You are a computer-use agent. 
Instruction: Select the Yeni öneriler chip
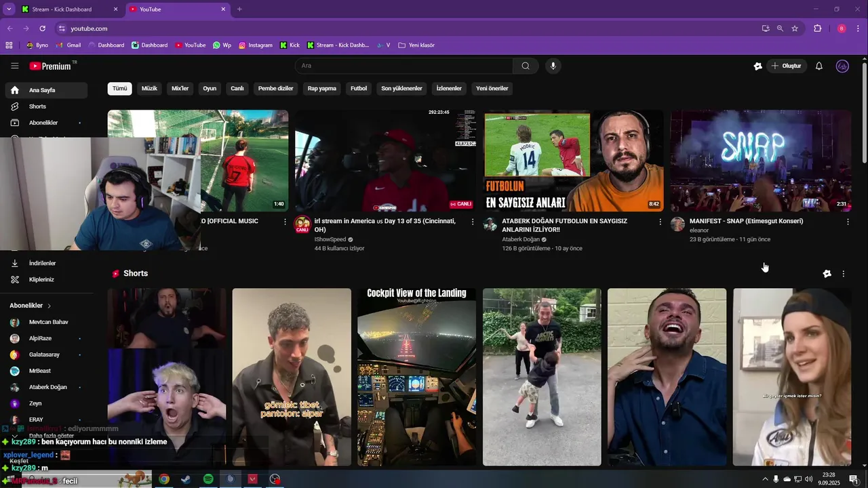click(492, 88)
